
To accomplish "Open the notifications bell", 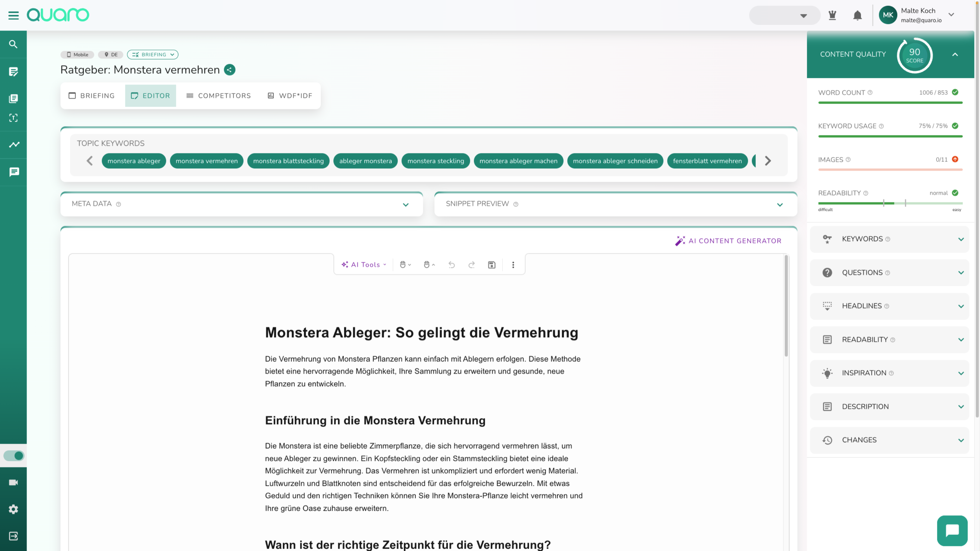I will 857,16.
